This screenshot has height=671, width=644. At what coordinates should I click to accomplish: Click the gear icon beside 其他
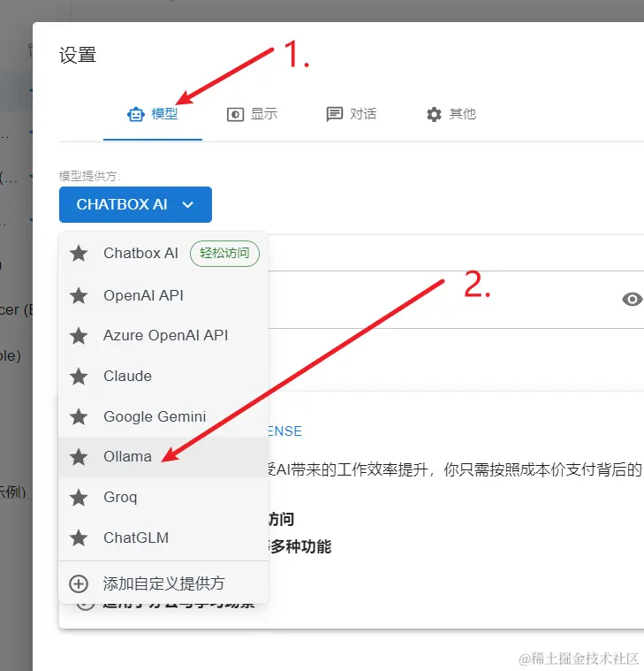pyautogui.click(x=434, y=114)
